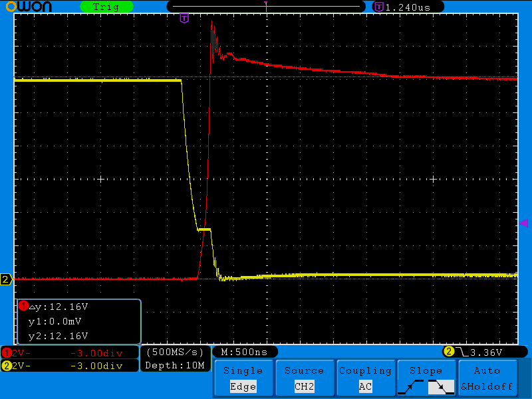
Task: Click the lower magenta cursor line
Action: 266,279
